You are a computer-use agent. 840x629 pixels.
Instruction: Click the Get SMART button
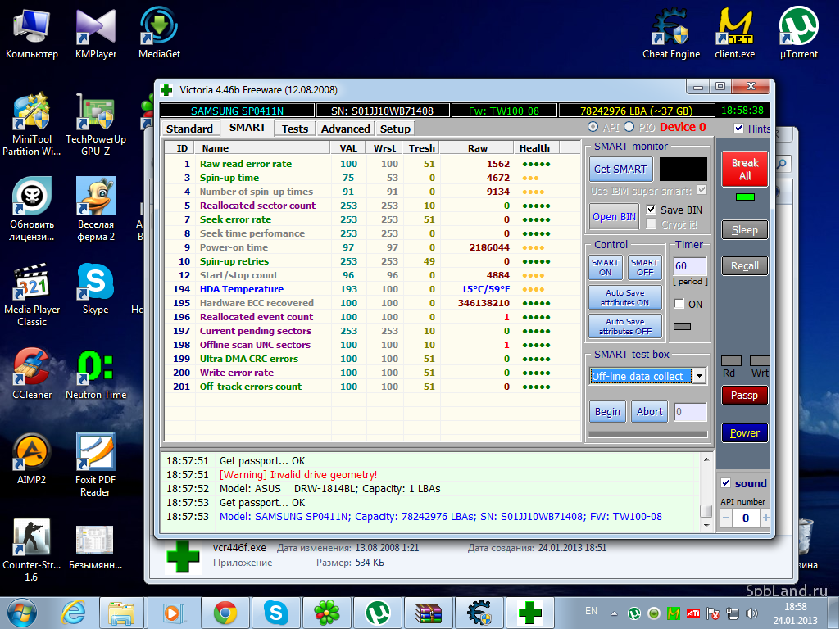pyautogui.click(x=620, y=170)
